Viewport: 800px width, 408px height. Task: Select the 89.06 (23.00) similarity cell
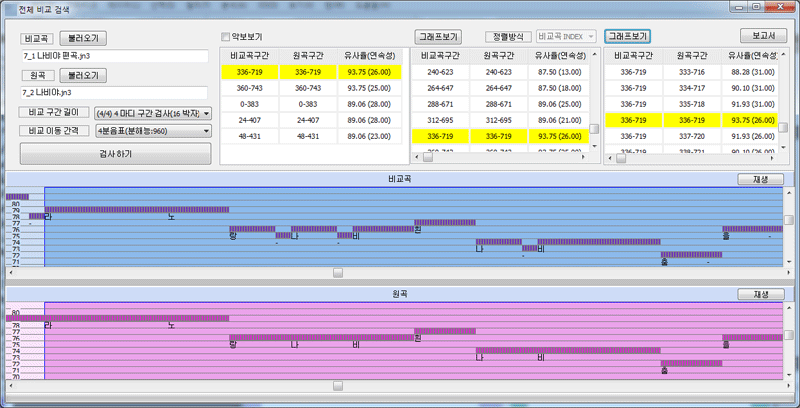(370, 137)
